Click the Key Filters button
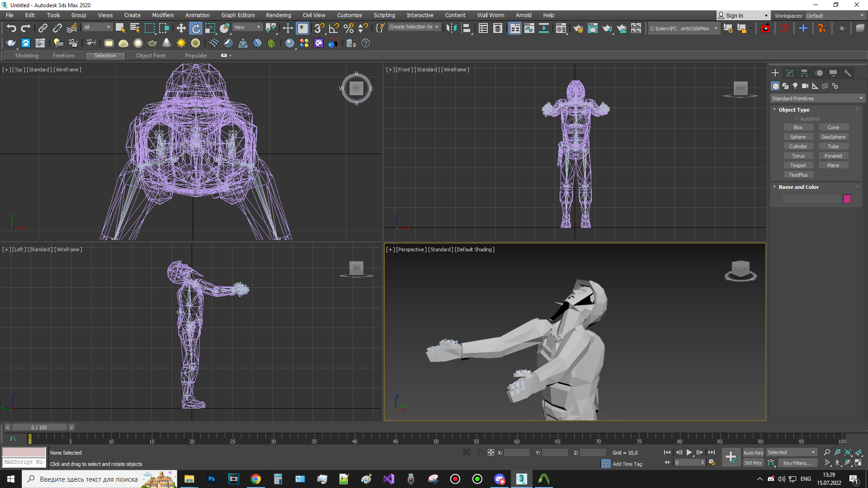Image resolution: width=868 pixels, height=488 pixels. coord(797,463)
